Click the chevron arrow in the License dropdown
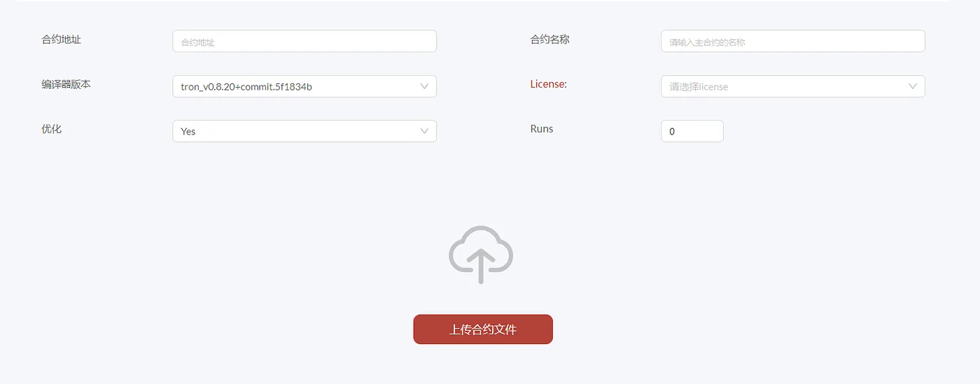This screenshot has height=384, width=980. pos(913,86)
